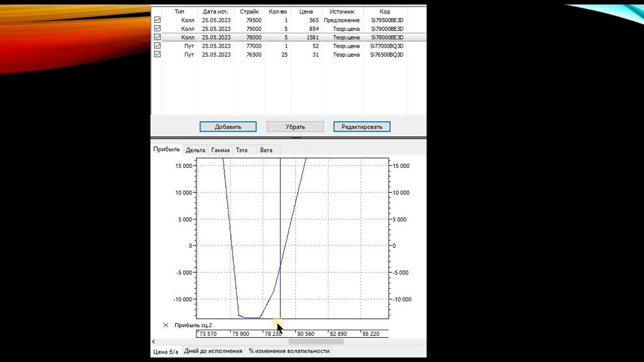Select the code cell Si78000BE3D
The width and height of the screenshot is (644, 362).
tap(387, 37)
